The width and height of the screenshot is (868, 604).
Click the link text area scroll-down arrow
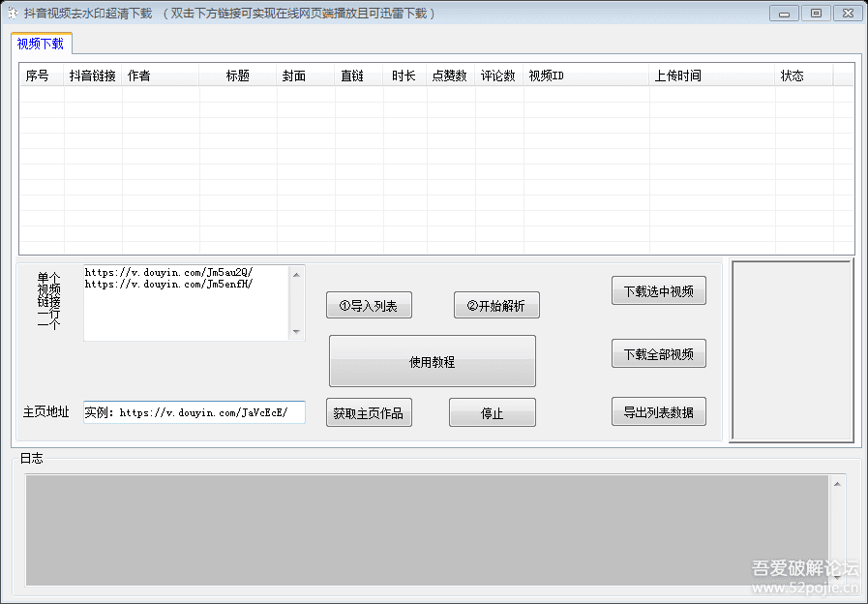point(297,332)
